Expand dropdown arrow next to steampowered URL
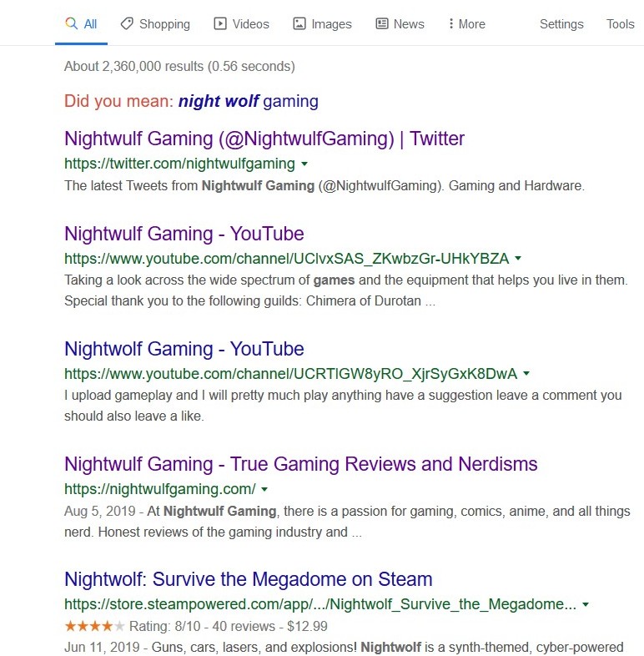Viewport: 644px width, 656px height. (x=586, y=604)
